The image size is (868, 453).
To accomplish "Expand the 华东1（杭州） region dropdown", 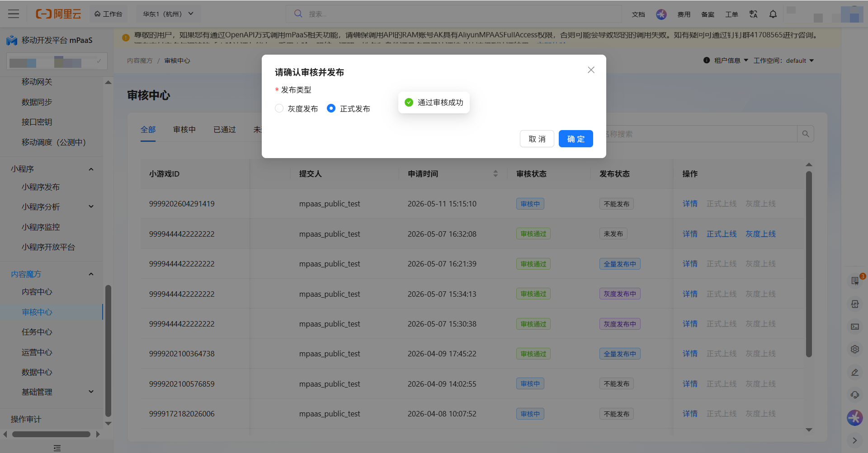I will click(x=168, y=14).
